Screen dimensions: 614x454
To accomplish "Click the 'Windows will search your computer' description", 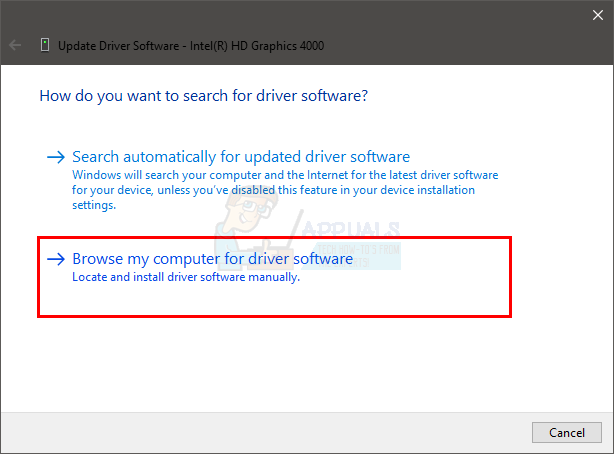I will (285, 190).
